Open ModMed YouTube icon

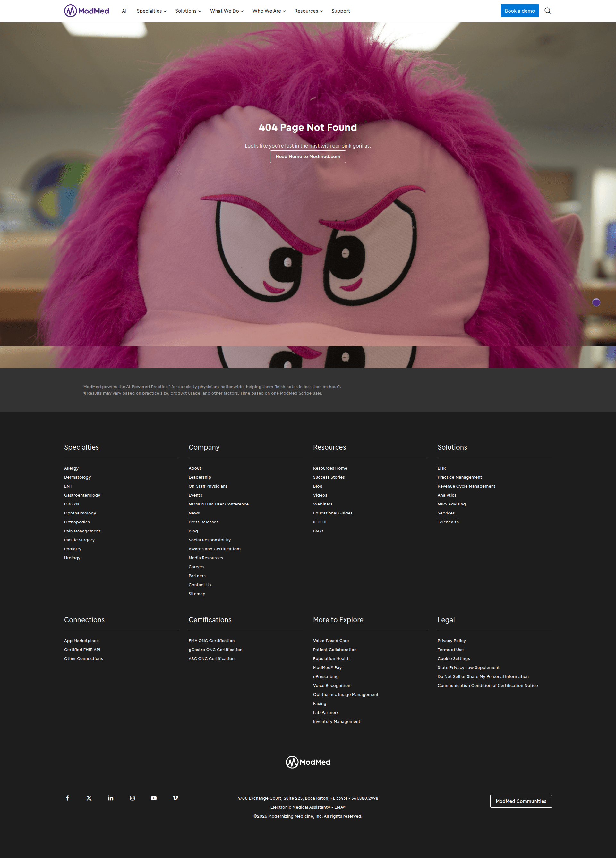(x=154, y=798)
